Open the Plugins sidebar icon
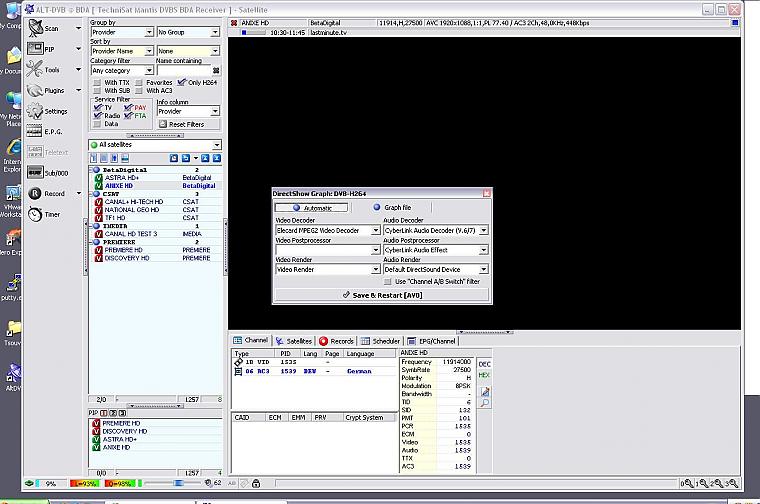Image resolution: width=760 pixels, height=504 pixels. click(34, 90)
